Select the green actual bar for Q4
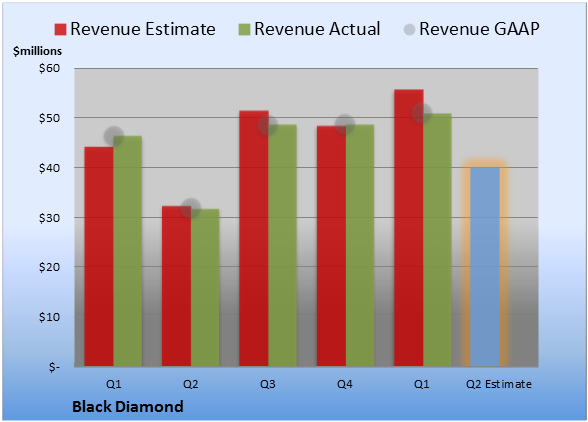 (360, 245)
